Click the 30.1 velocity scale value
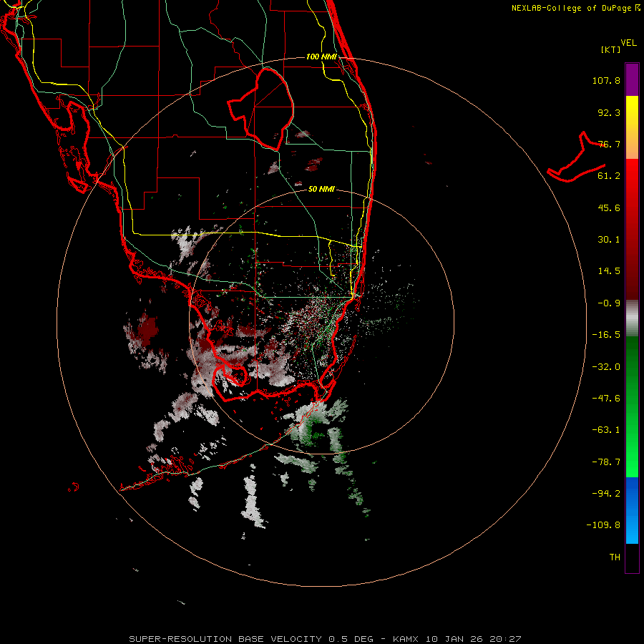 (x=609, y=240)
